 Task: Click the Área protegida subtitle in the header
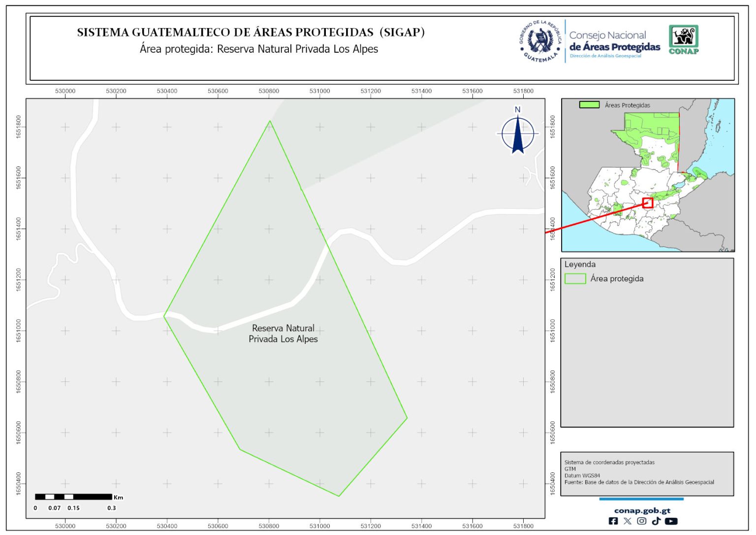(x=259, y=49)
